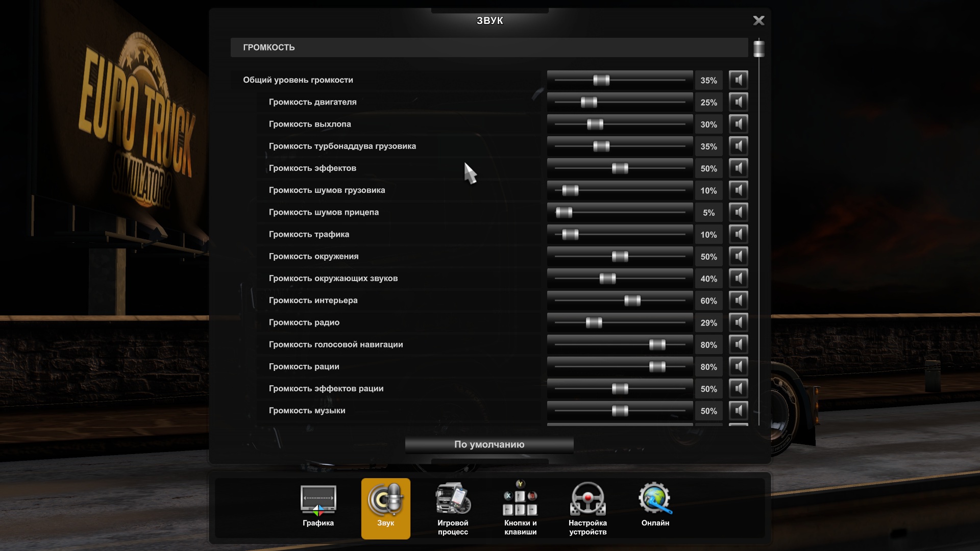Click the По умолчанию button
The image size is (980, 551).
pos(489,444)
